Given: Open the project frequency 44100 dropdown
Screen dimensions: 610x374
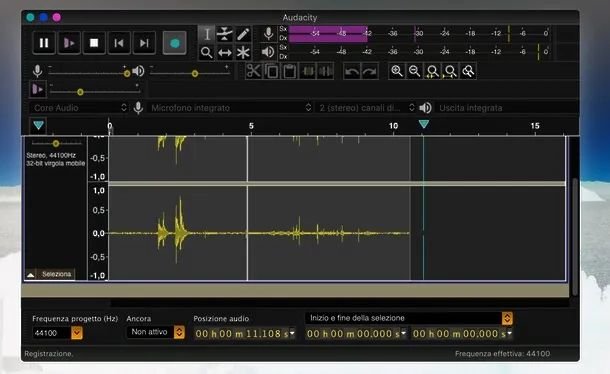Looking at the screenshot, I should pyautogui.click(x=77, y=333).
